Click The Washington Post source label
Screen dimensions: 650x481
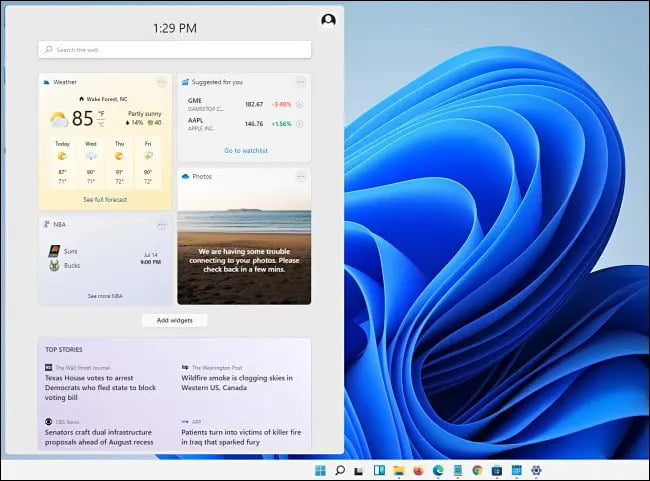click(x=217, y=367)
